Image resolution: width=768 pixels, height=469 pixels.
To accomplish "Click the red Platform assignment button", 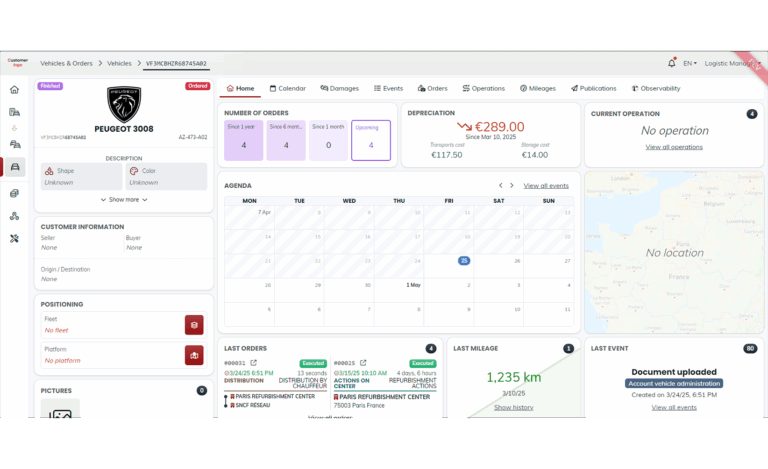I will (x=194, y=355).
